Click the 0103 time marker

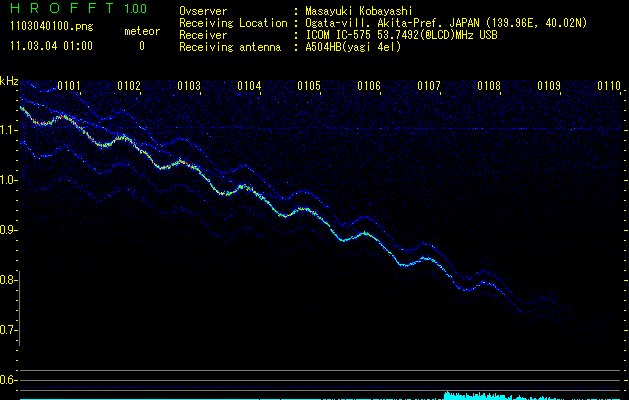coord(189,86)
